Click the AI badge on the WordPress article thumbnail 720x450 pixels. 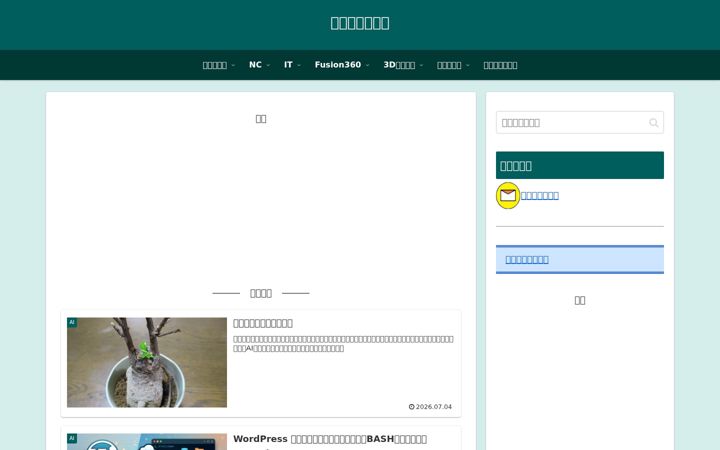(72, 439)
